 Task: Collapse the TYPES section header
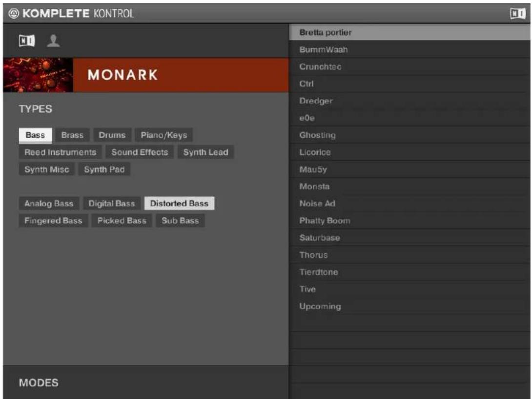click(36, 109)
